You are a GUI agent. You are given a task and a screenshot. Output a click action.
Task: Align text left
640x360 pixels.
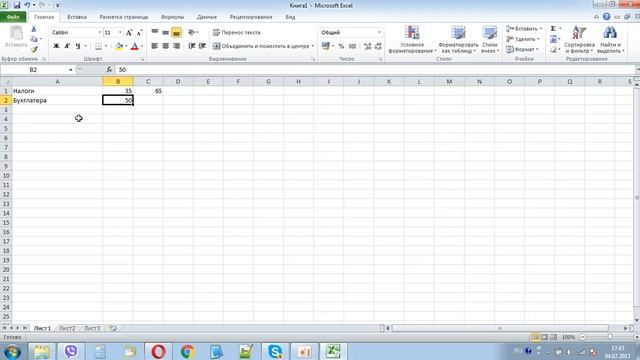pos(155,46)
